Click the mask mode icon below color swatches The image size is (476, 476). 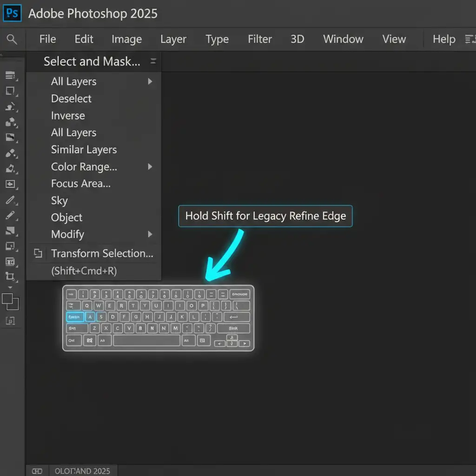(x=10, y=320)
